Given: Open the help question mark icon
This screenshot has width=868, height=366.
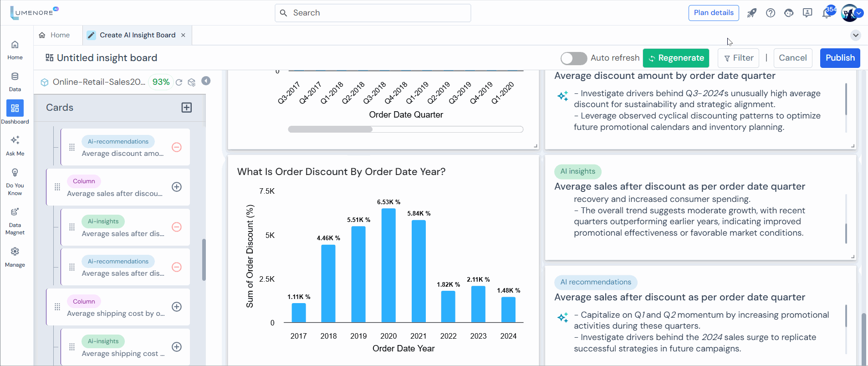Looking at the screenshot, I should coord(771,13).
